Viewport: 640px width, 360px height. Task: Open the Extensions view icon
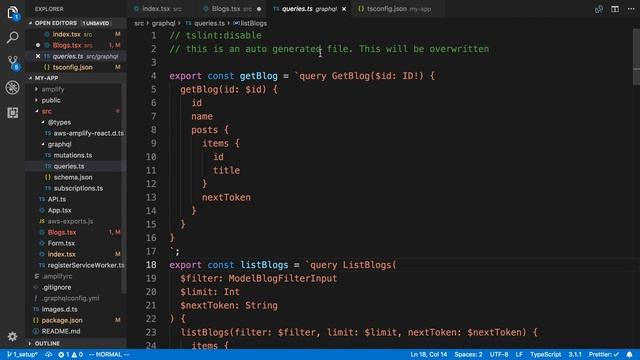[x=13, y=112]
